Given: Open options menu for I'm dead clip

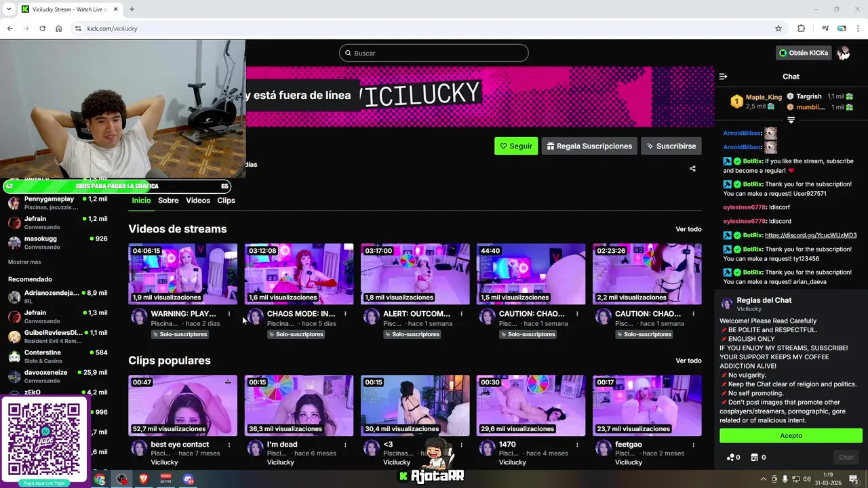Looking at the screenshot, I should (x=345, y=445).
